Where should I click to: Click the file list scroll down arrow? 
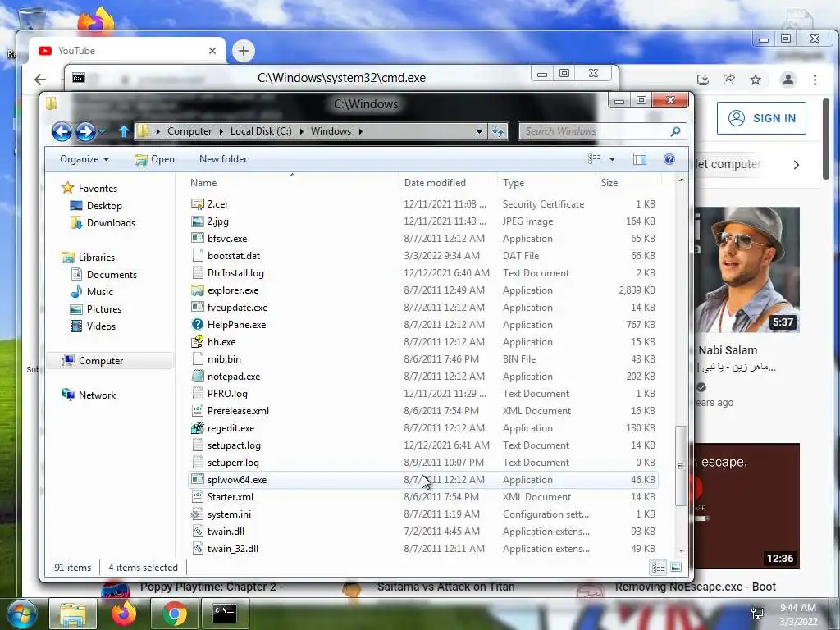682,550
